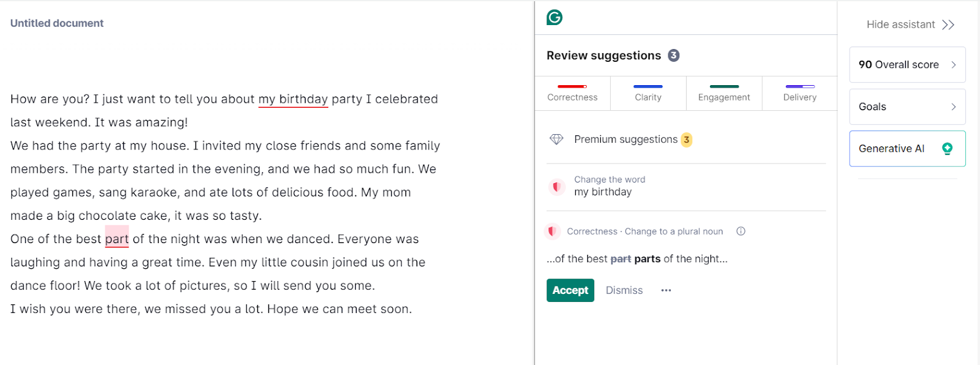Switch to the Clarity tab
Viewport: 980px width, 365px height.
click(x=648, y=94)
